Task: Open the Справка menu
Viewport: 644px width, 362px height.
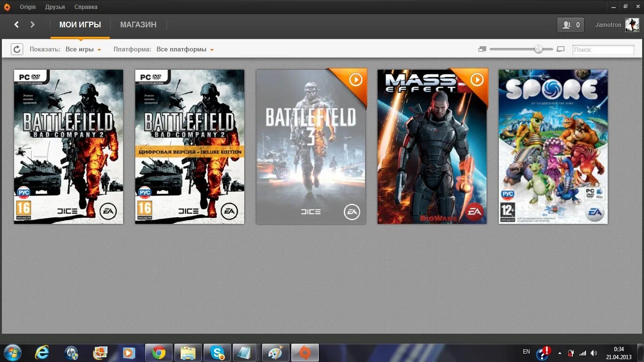Action: pos(86,7)
